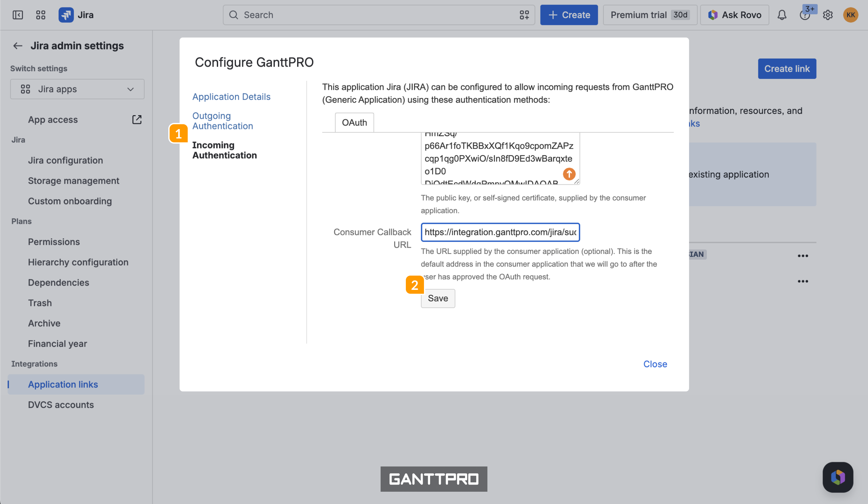Open Jira configuration in sidebar
Viewport: 868px width, 504px height.
click(x=65, y=160)
